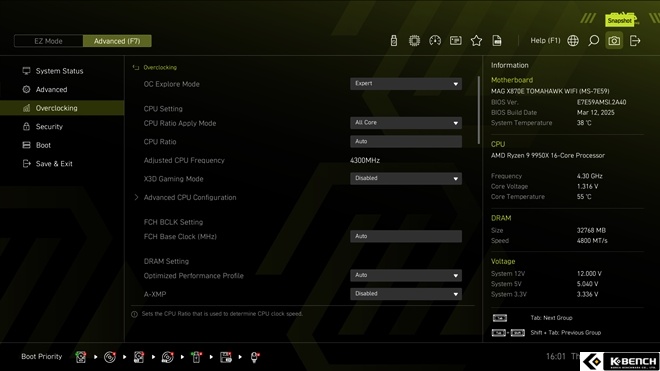Viewport: 660px width, 371px height.
Task: Open the Advanced sidebar section
Action: tap(62, 90)
